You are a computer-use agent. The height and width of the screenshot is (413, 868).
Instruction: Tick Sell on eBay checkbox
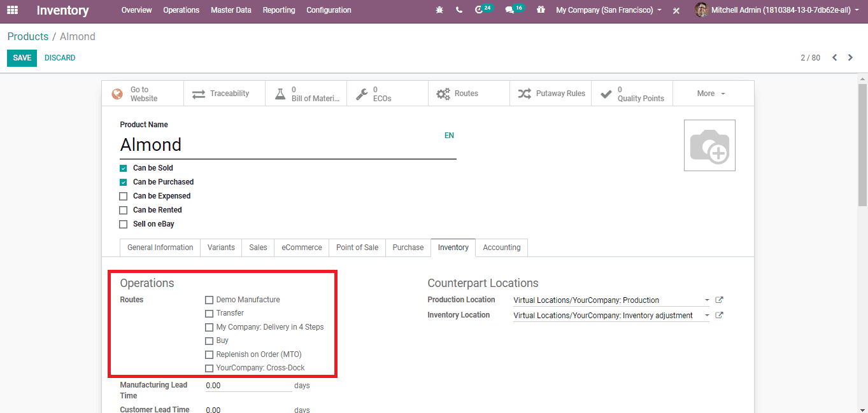124,224
